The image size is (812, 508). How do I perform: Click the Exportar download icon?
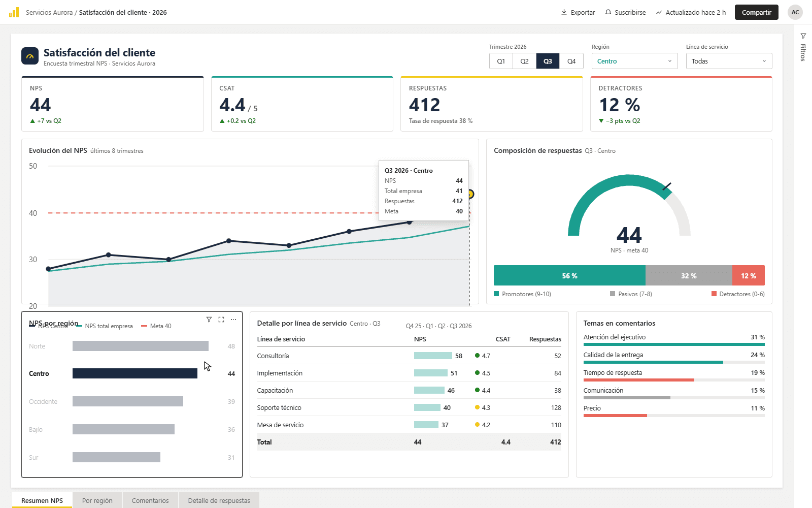tap(564, 12)
